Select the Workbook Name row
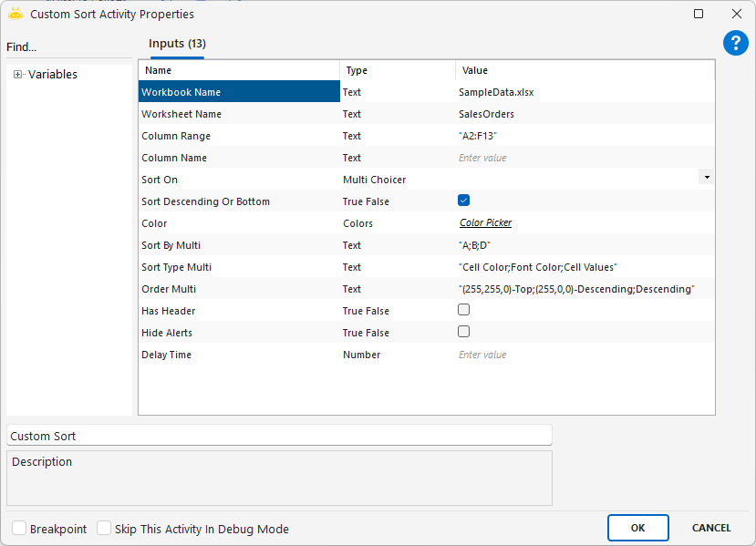 pyautogui.click(x=239, y=92)
